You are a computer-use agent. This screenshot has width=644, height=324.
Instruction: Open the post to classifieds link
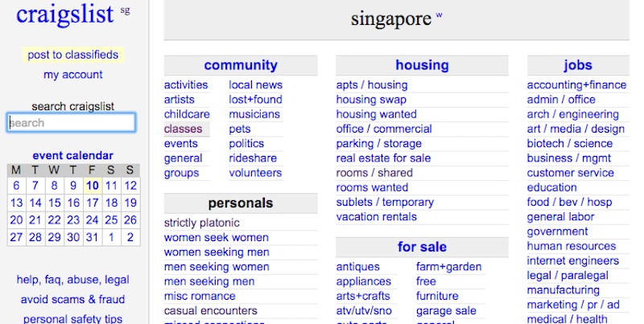coord(72,55)
